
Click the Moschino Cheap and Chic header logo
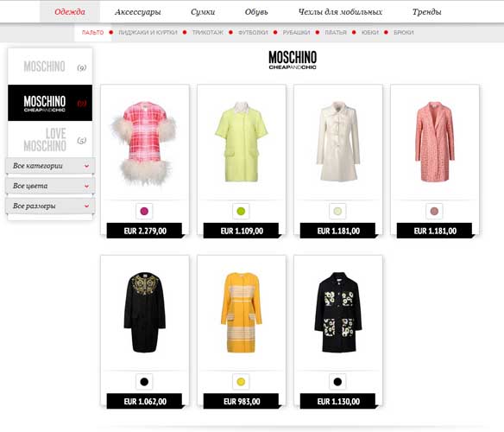tap(293, 60)
